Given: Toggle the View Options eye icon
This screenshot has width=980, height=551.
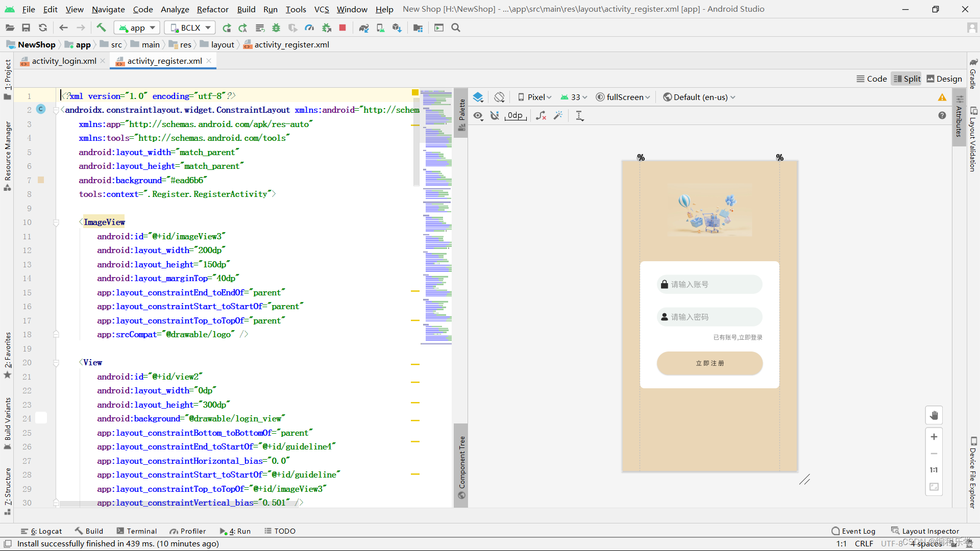Looking at the screenshot, I should (x=478, y=116).
